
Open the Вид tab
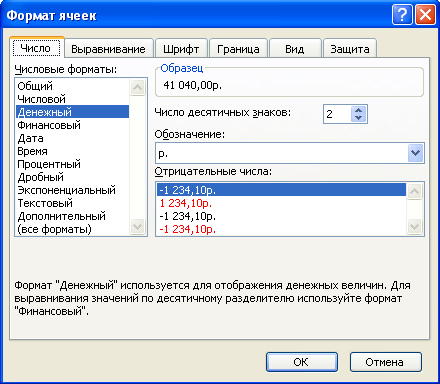tap(295, 49)
